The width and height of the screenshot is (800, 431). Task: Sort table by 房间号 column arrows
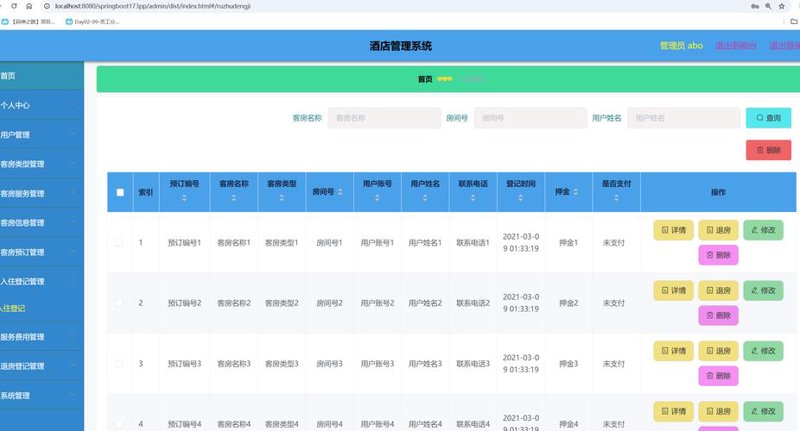[x=340, y=192]
